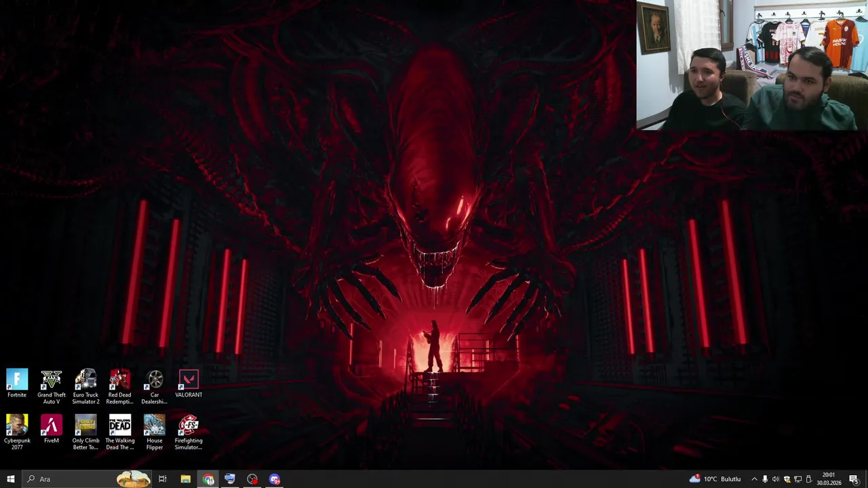Open the Fortnite desktop shortcut
868x488 pixels.
17,384
